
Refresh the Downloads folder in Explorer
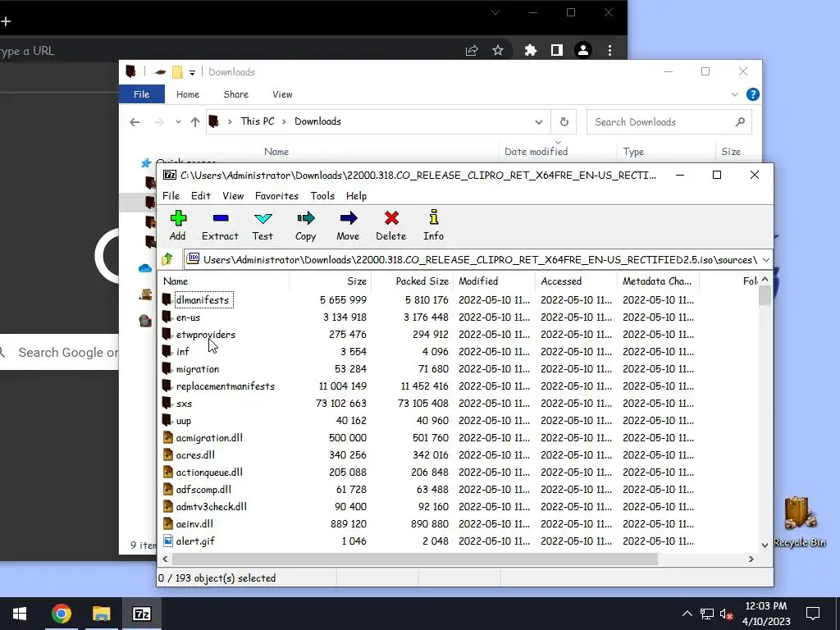click(564, 121)
